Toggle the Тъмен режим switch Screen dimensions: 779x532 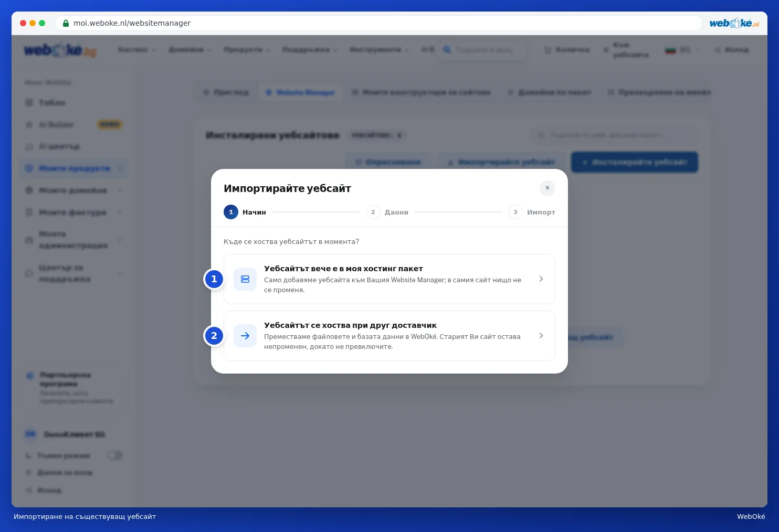point(115,455)
